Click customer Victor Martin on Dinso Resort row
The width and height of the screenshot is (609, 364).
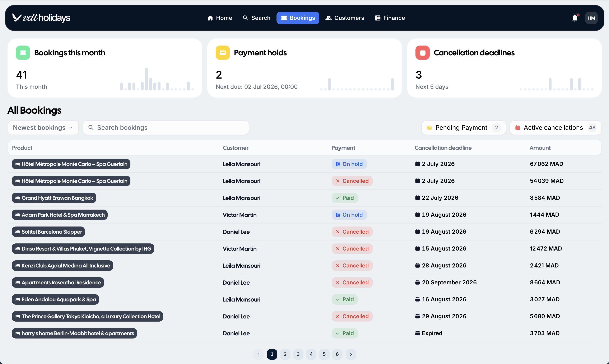239,249
